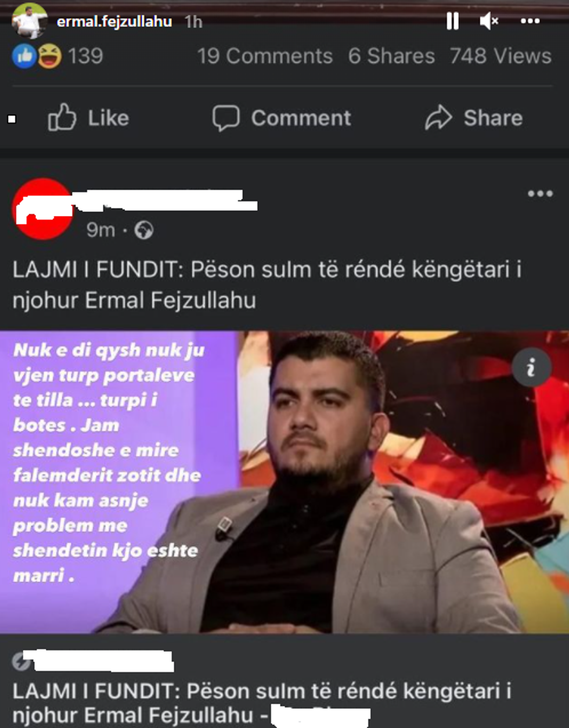
Task: Like the post with the thumbs-up button
Action: pos(88,118)
